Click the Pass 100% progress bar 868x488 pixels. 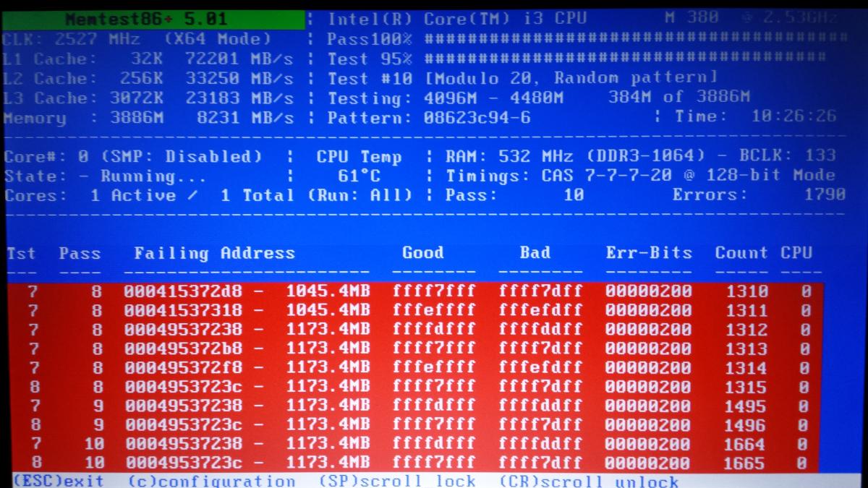click(x=635, y=39)
